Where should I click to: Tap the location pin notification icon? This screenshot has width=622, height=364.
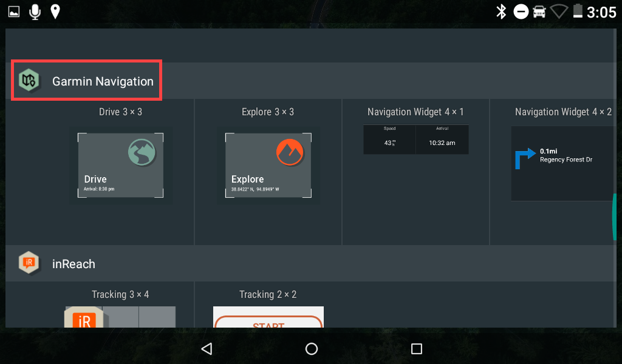55,12
